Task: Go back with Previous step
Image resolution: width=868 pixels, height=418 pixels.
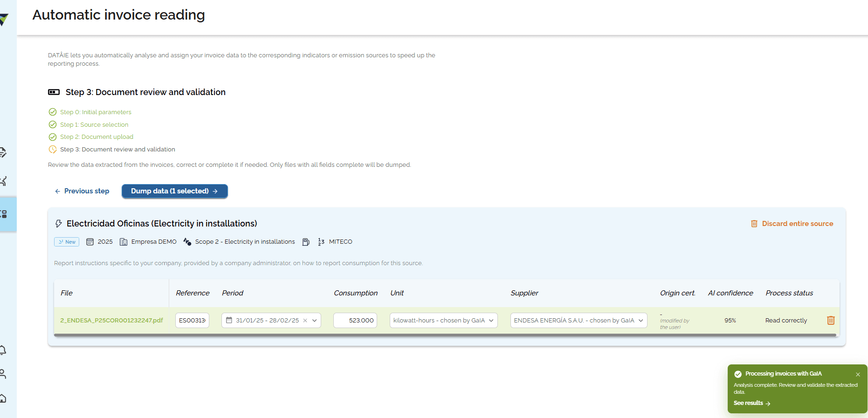Action: (x=82, y=191)
